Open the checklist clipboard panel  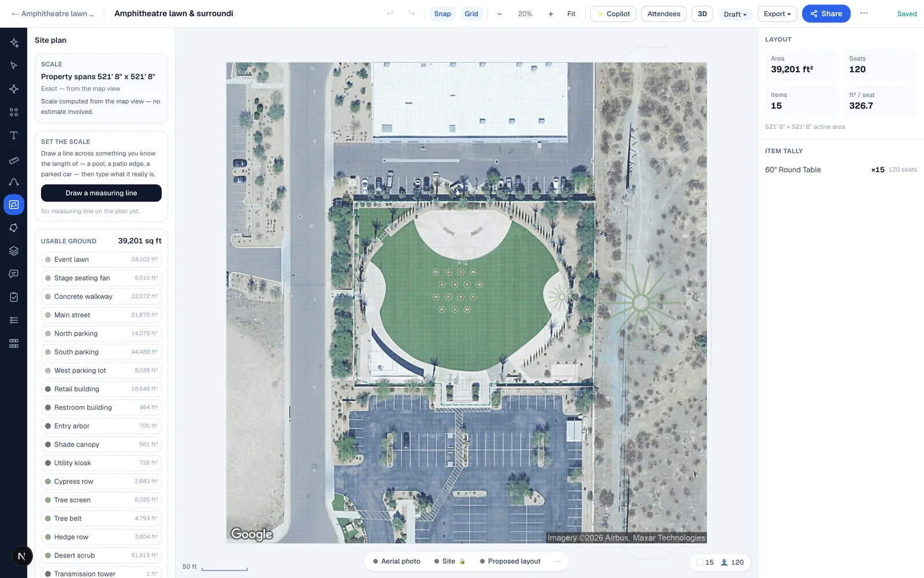[14, 297]
